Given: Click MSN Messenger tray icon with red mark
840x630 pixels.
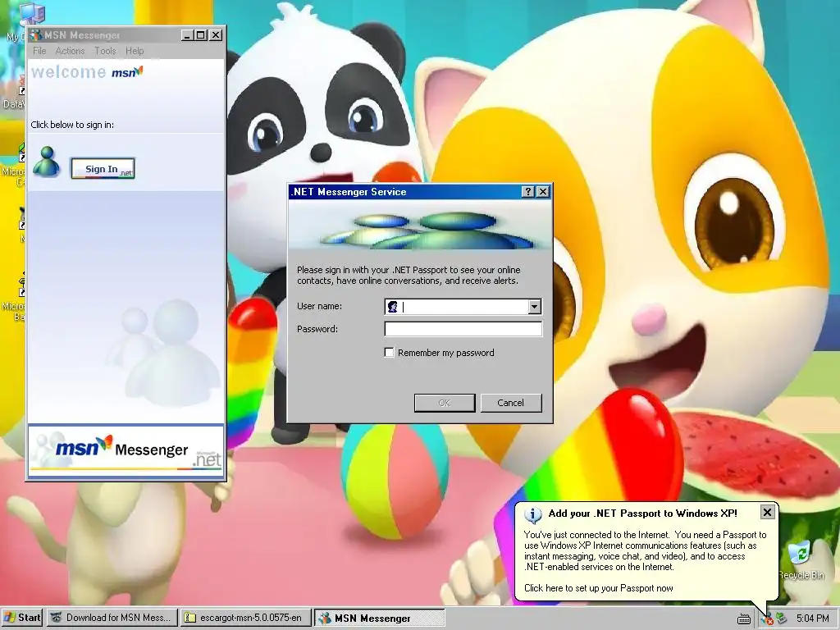Looking at the screenshot, I should (767, 619).
